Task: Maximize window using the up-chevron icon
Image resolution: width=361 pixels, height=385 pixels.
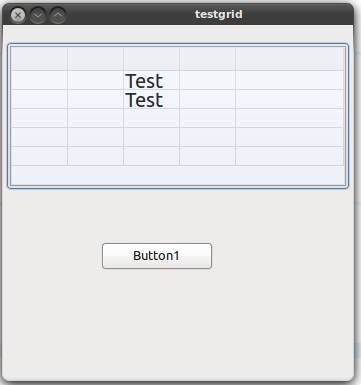Action: 58,15
